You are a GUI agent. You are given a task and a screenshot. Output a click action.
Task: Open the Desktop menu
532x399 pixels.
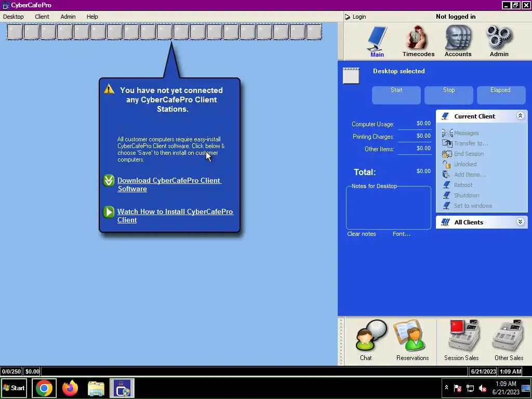pyautogui.click(x=14, y=17)
